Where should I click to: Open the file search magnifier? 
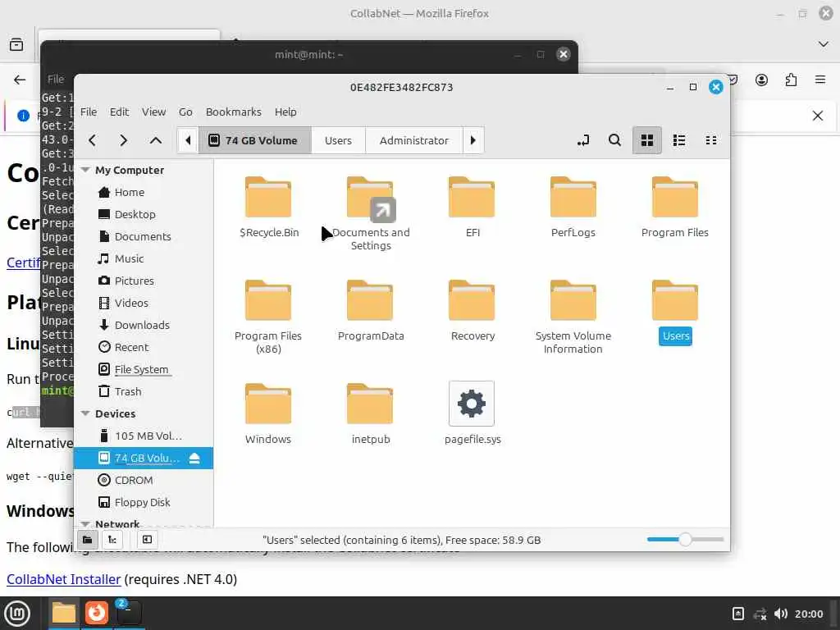tap(615, 140)
